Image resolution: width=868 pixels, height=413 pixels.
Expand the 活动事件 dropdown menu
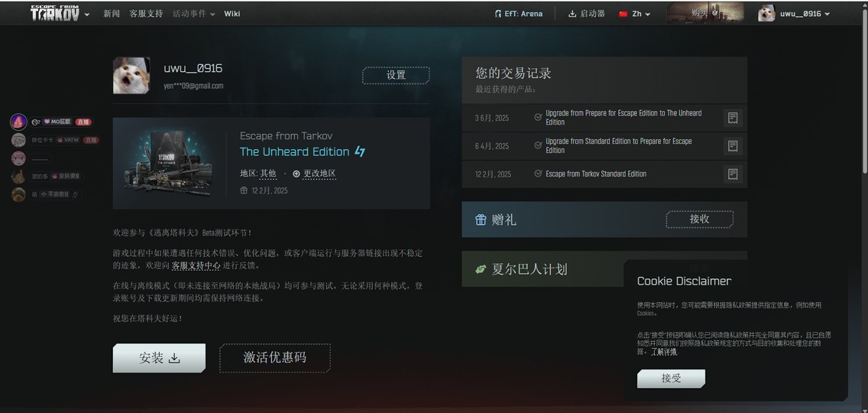click(193, 14)
